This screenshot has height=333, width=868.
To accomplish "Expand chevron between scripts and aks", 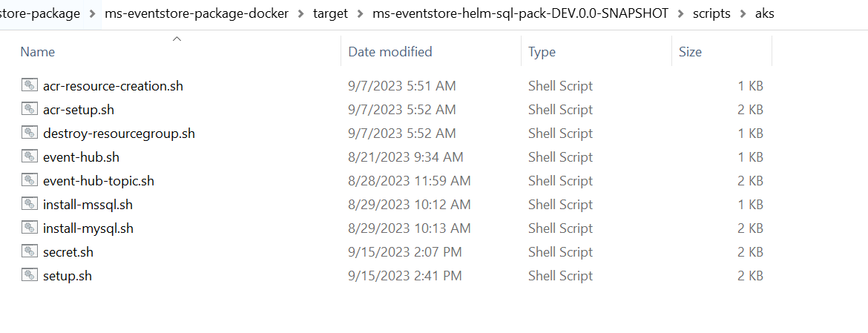I will [x=744, y=13].
